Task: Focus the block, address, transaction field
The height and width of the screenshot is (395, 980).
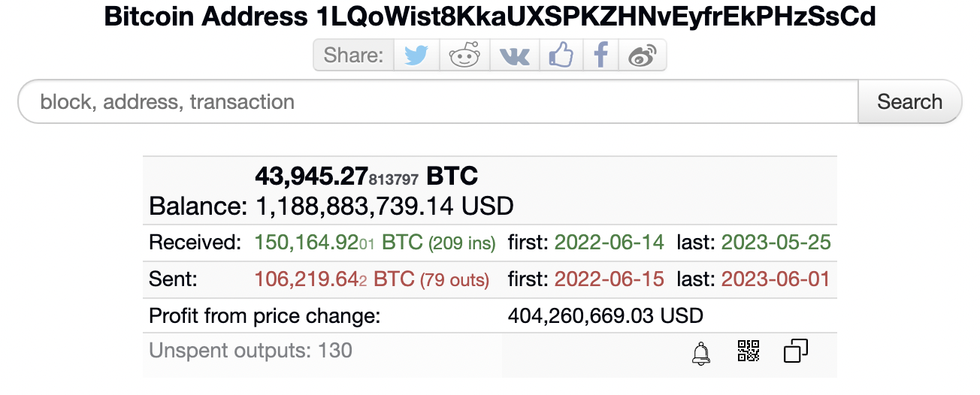Action: (436, 101)
